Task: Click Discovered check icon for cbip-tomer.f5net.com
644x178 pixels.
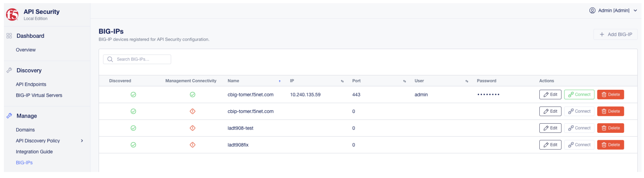Action: click(133, 111)
